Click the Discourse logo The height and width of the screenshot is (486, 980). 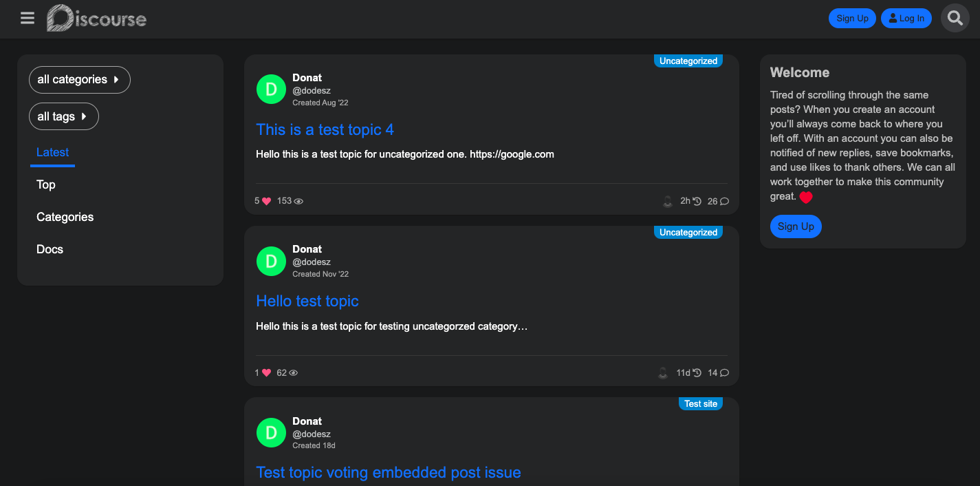click(x=97, y=19)
